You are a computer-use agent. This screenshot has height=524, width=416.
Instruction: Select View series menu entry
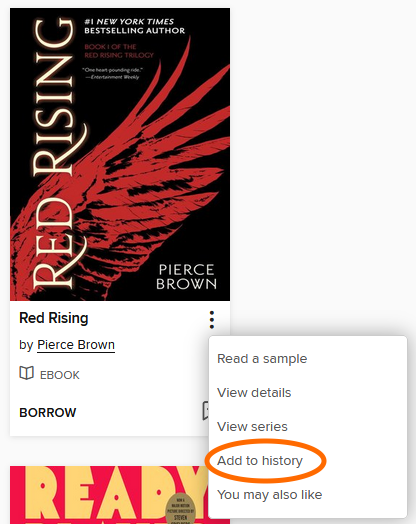click(252, 427)
